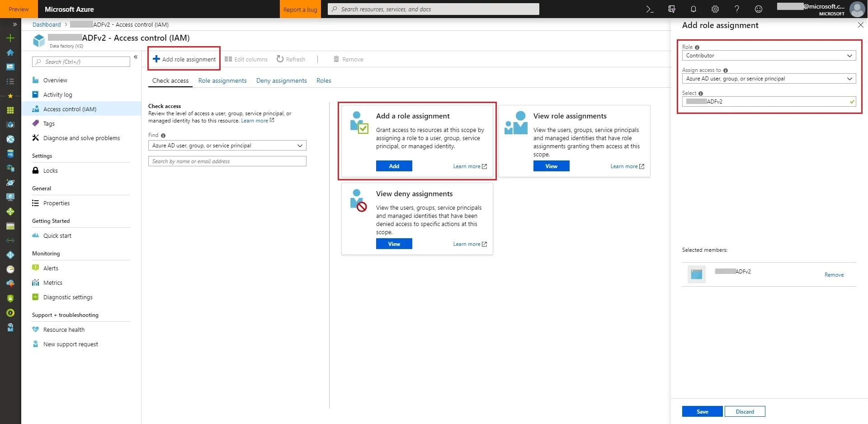Screen dimensions: 868x424
Task: Click the Add role assignment toolbar button
Action: click(x=184, y=59)
